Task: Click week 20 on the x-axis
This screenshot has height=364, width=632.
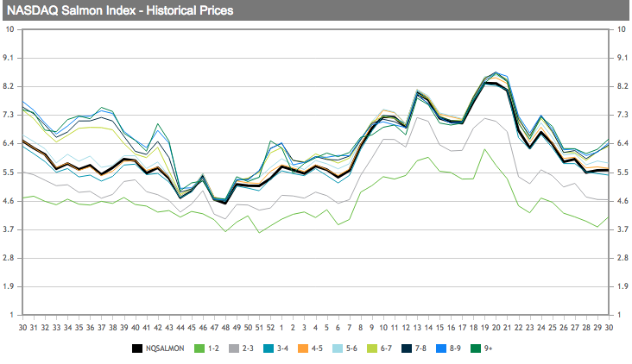Action: click(496, 328)
